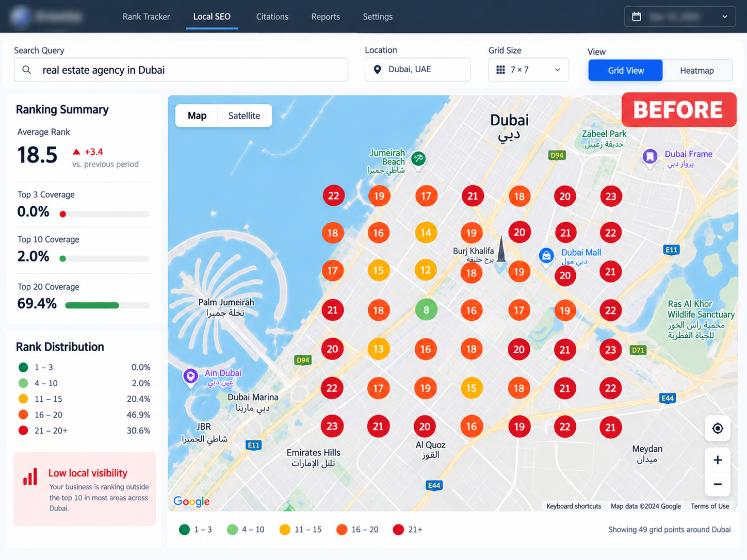Click the grid icon in Grid Size selector
The width and height of the screenshot is (747, 560).
click(x=500, y=70)
